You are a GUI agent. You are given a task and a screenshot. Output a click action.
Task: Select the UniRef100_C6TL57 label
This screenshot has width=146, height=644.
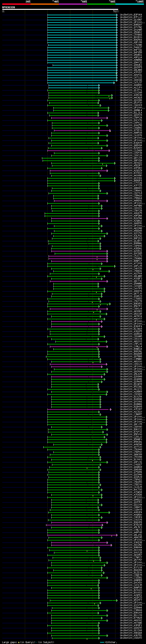[x=131, y=82]
